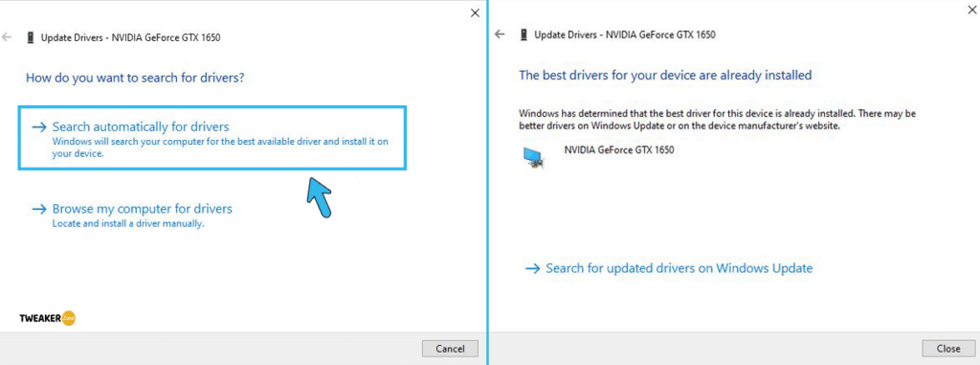The height and width of the screenshot is (365, 980).
Task: Click heading How do you want to search
Action: click(134, 79)
